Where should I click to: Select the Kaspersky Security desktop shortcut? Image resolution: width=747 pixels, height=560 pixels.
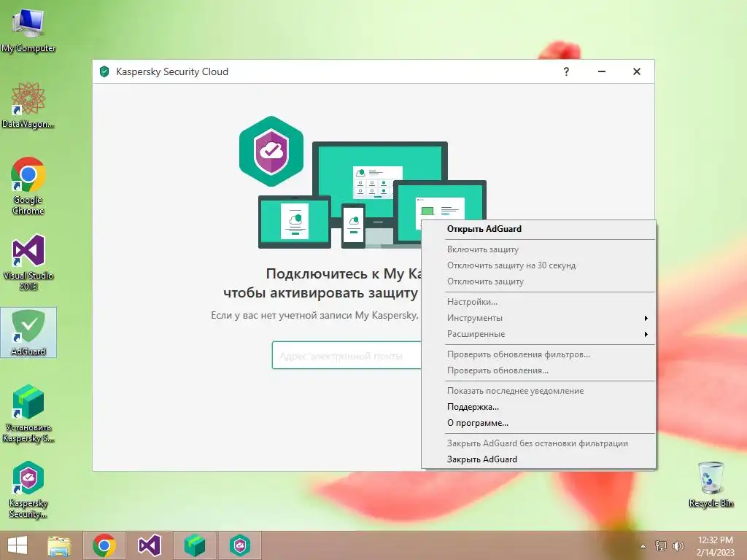[x=28, y=489]
